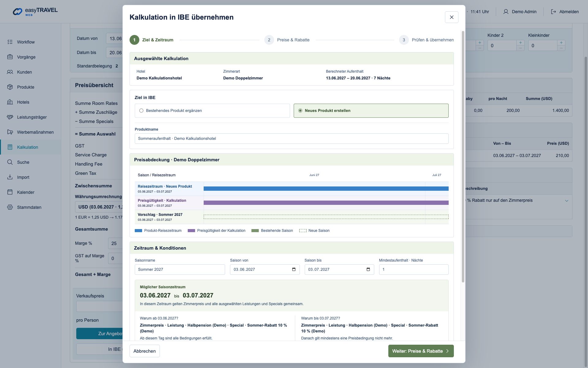Click the Werbemaßnahmen megaphone icon

point(10,132)
